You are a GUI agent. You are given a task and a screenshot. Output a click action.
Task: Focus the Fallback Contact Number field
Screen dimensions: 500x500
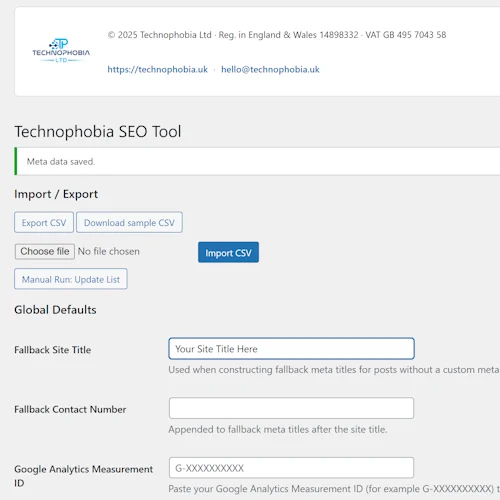click(291, 408)
